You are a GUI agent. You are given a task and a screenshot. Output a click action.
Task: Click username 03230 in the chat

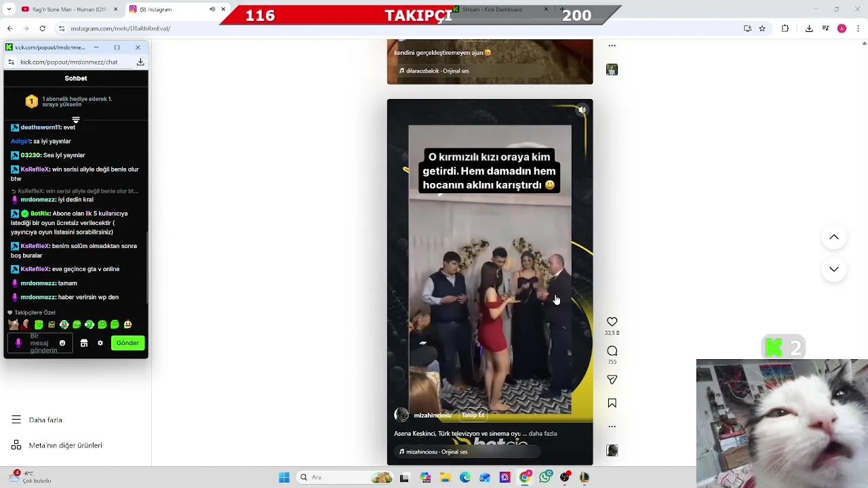click(x=31, y=155)
